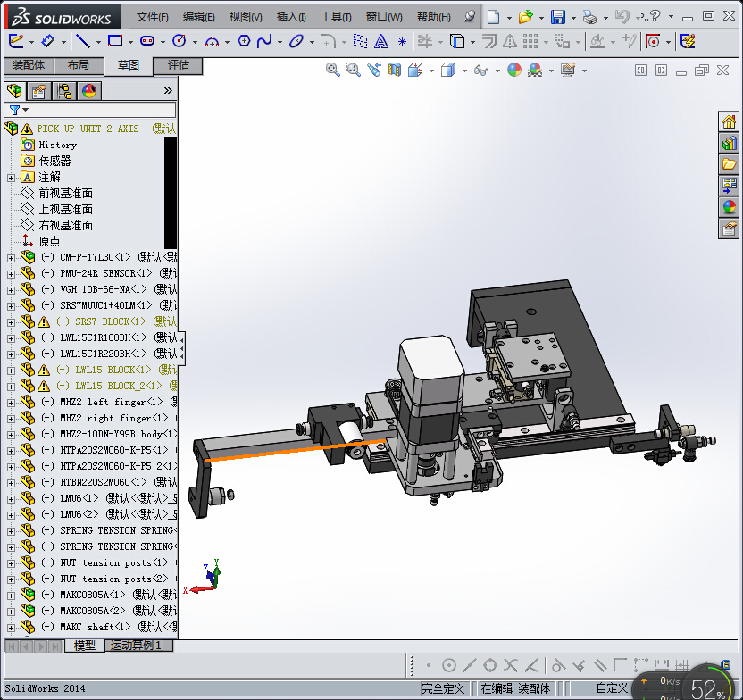Open the 工具(T) menu
The width and height of the screenshot is (743, 700).
pyautogui.click(x=336, y=17)
